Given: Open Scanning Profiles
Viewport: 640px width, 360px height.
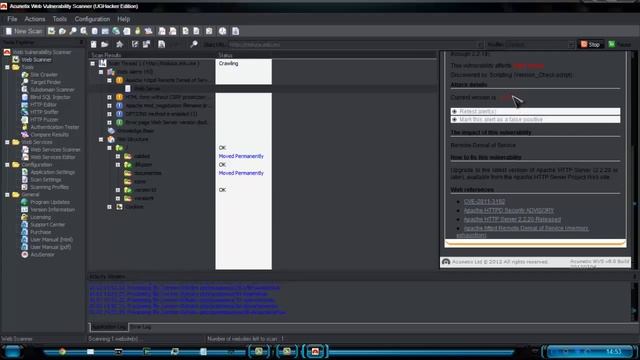Looking at the screenshot, I should [49, 187].
